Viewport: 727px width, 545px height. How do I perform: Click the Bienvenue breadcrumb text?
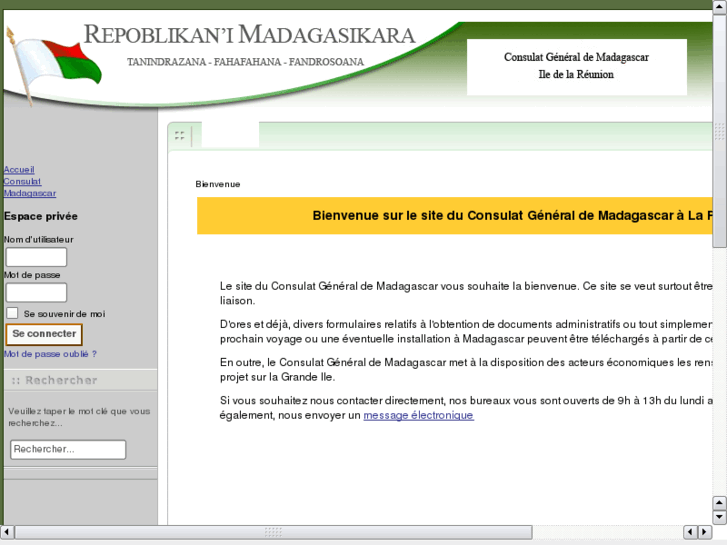click(218, 184)
